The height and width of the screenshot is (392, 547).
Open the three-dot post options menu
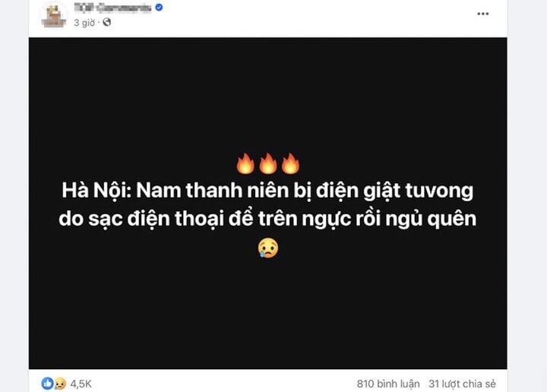[x=483, y=14]
